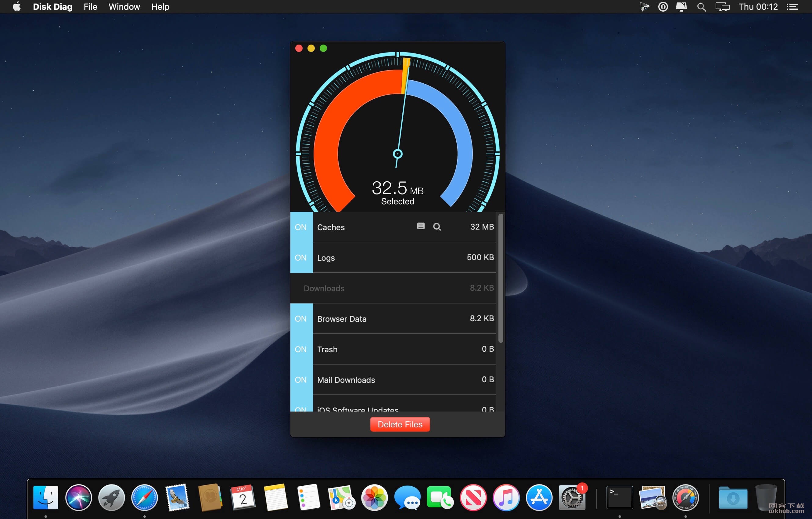
Task: Click Disk Diag gauge icon in Dock
Action: pyautogui.click(x=685, y=497)
